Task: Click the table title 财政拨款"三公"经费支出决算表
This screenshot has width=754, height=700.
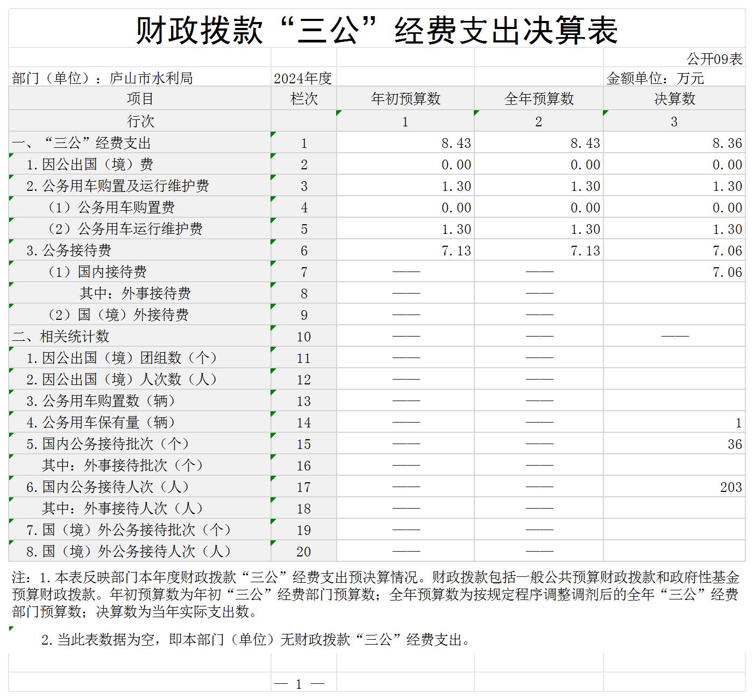Action: [376, 30]
